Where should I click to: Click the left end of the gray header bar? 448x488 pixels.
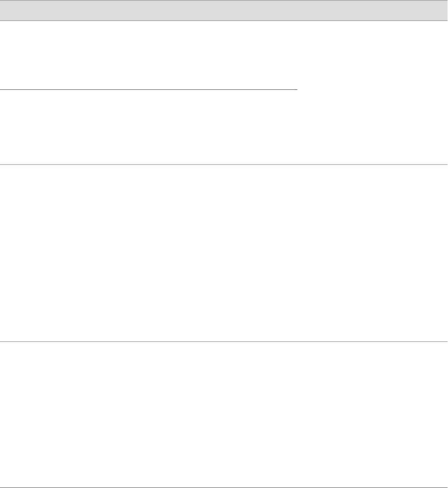3,11
